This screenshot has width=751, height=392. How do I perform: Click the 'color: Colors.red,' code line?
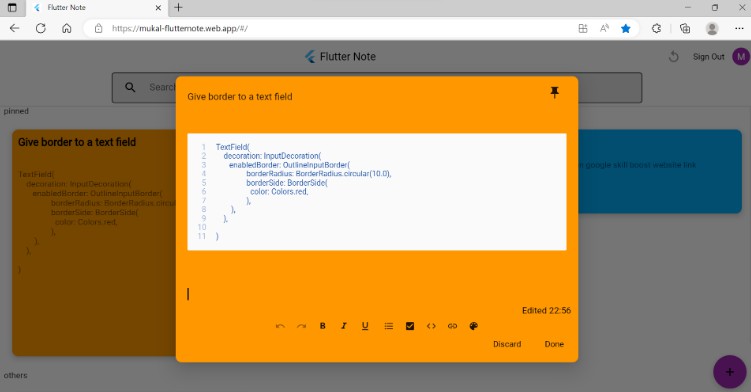coord(279,192)
